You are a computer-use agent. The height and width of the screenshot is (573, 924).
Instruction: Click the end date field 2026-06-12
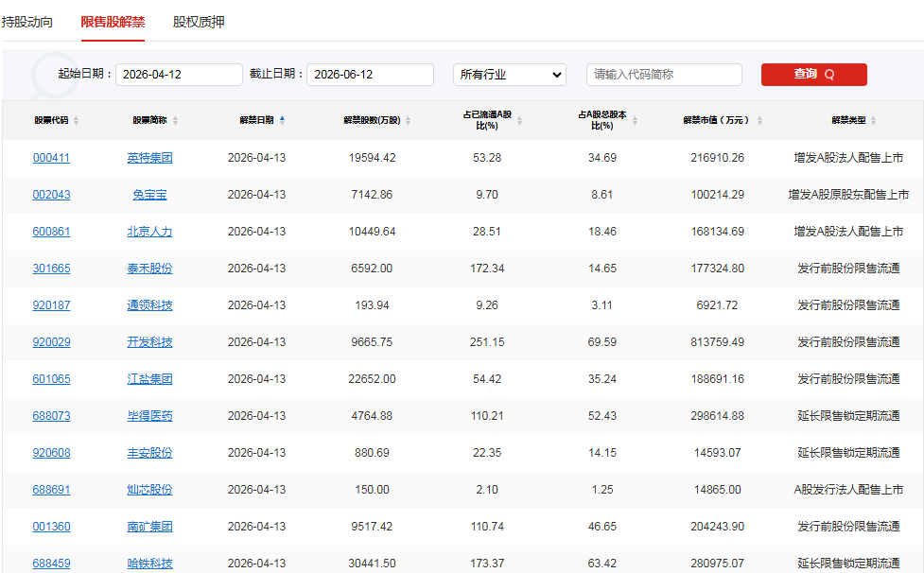tap(370, 75)
